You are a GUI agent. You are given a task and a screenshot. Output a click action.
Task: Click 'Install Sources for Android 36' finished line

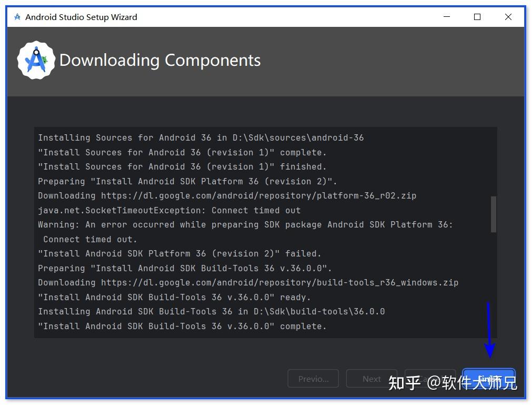pos(182,166)
